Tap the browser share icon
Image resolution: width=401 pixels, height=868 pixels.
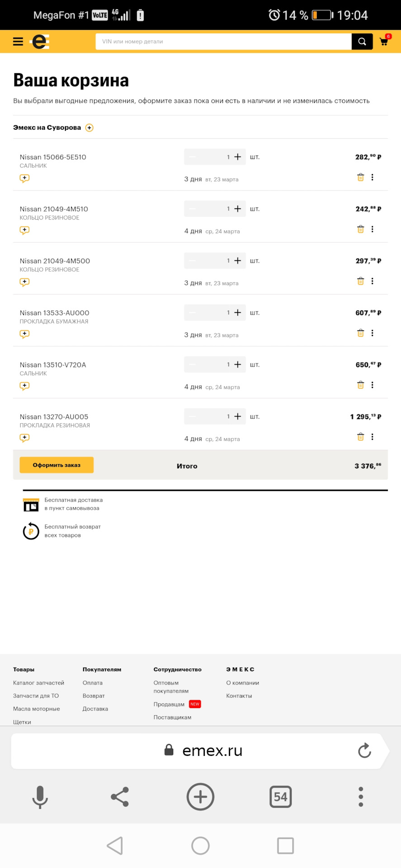[120, 797]
